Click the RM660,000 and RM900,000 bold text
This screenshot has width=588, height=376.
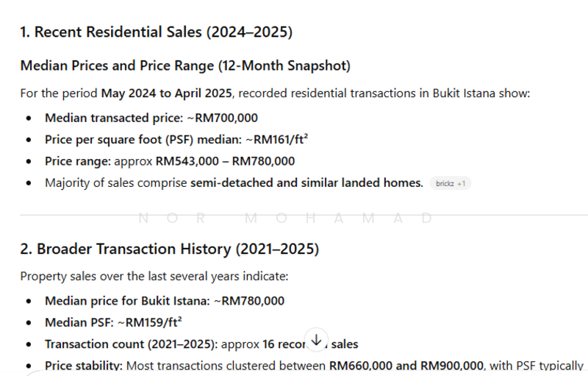[406, 365]
